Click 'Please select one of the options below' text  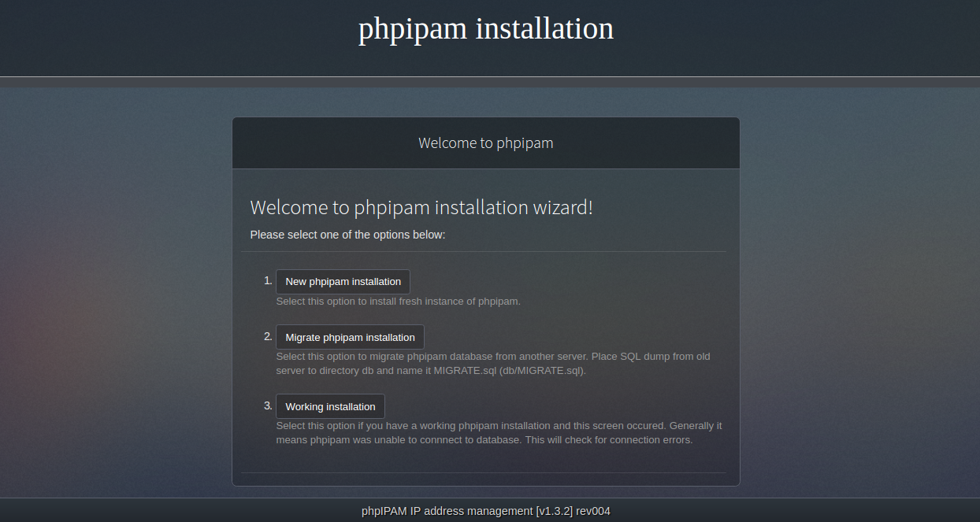point(347,235)
